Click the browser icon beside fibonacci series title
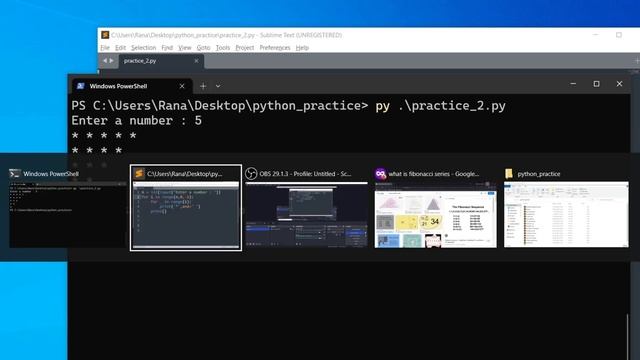640x360 pixels. (x=380, y=173)
